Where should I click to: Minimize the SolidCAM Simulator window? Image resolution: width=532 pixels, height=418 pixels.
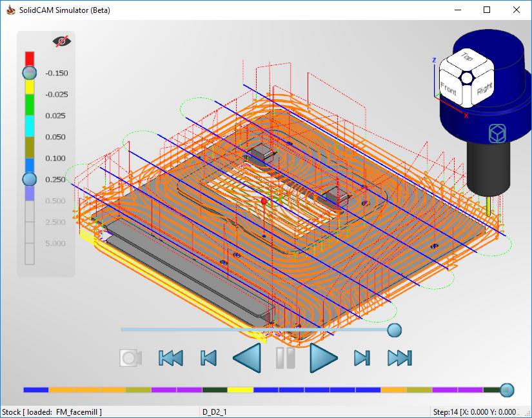coord(458,10)
